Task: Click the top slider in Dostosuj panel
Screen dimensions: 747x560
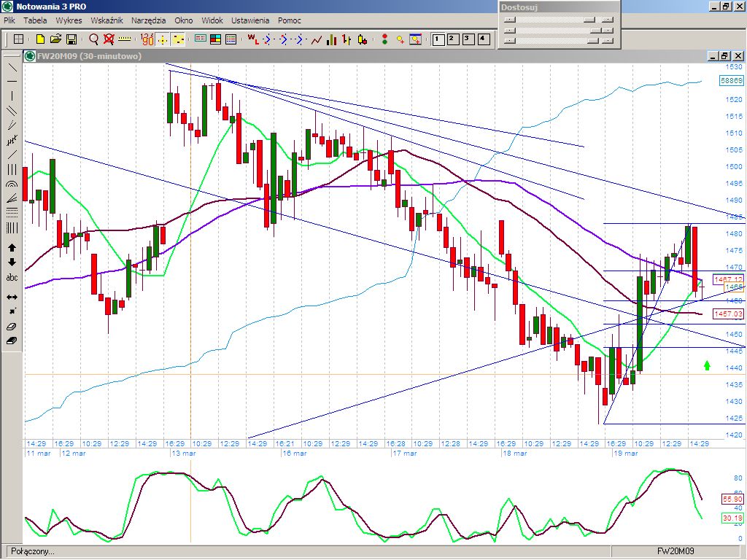Action: coord(559,20)
